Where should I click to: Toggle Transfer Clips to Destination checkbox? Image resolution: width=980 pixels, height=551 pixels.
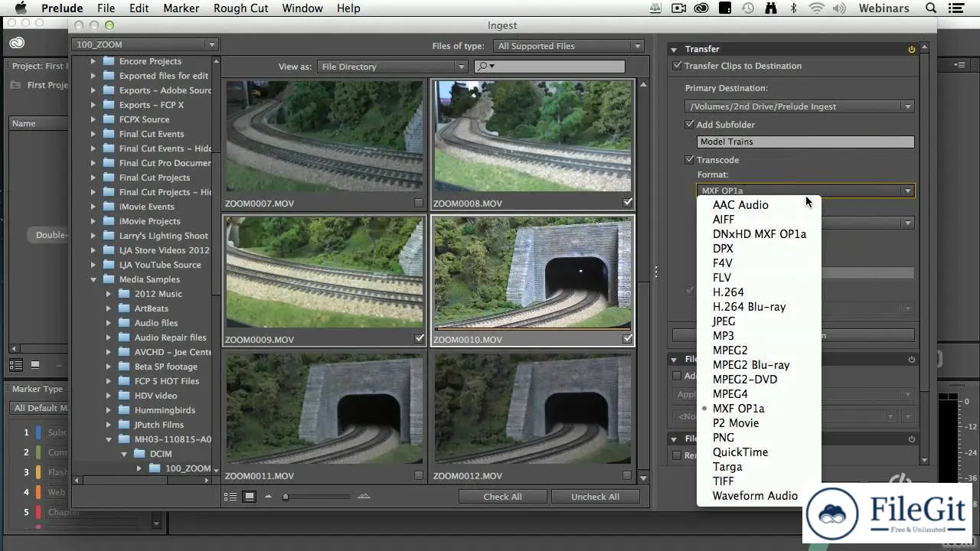677,66
